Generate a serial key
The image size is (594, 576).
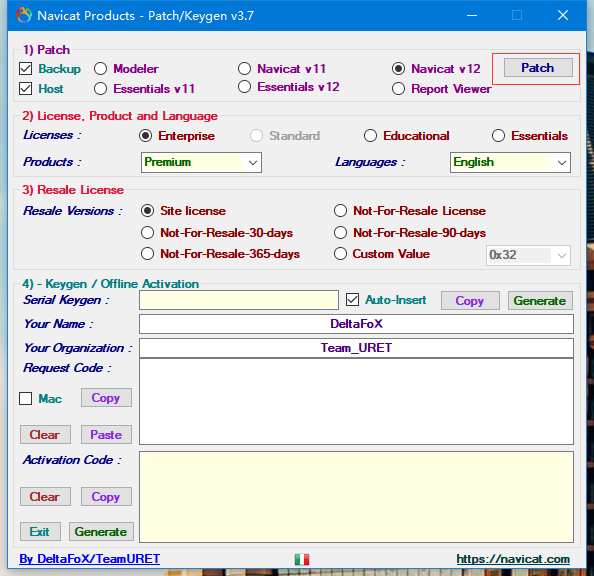click(540, 301)
